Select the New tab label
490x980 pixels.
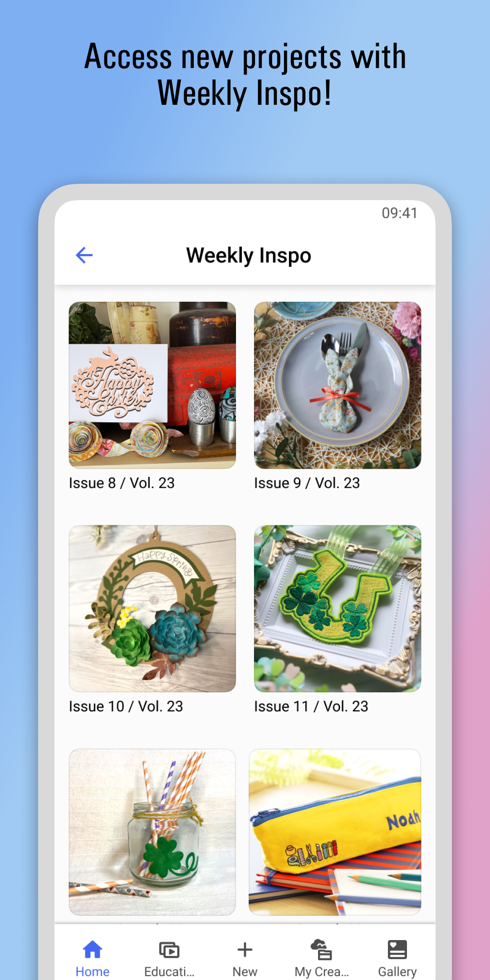(x=245, y=972)
